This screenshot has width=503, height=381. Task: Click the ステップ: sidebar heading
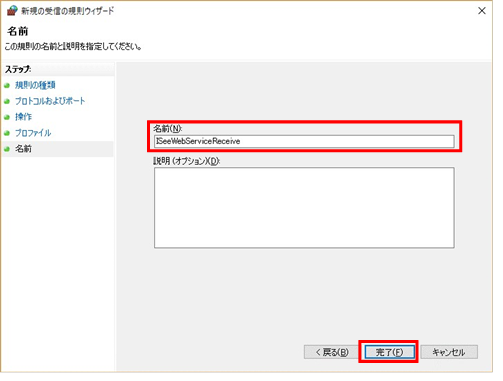click(x=18, y=69)
